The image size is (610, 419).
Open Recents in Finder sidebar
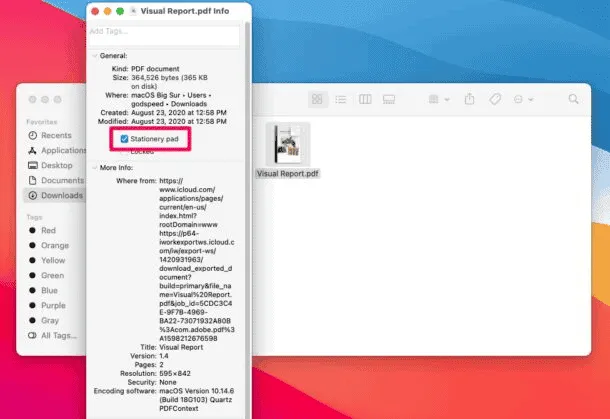pyautogui.click(x=55, y=134)
